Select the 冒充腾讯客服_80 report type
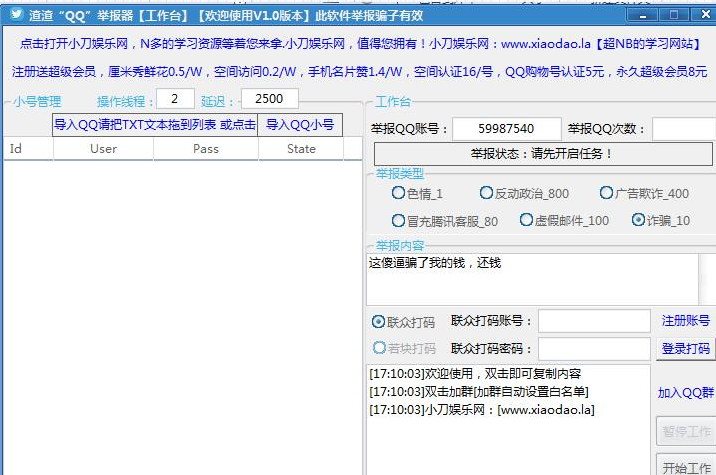This screenshot has width=716, height=475. click(x=445, y=221)
